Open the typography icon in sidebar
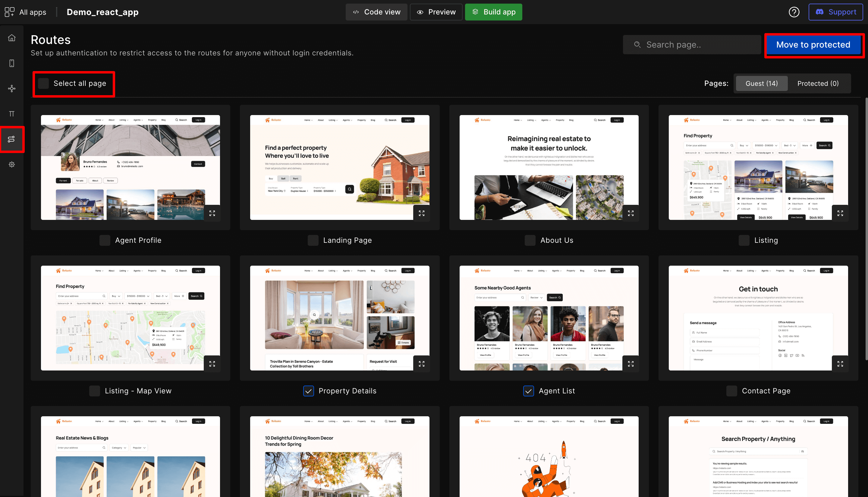This screenshot has width=868, height=497. (12, 114)
